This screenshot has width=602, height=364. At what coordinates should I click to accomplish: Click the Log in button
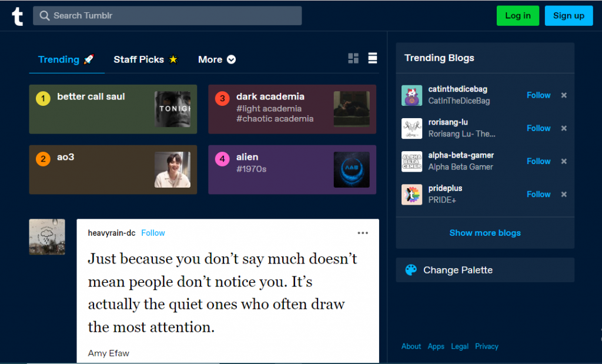pos(518,16)
